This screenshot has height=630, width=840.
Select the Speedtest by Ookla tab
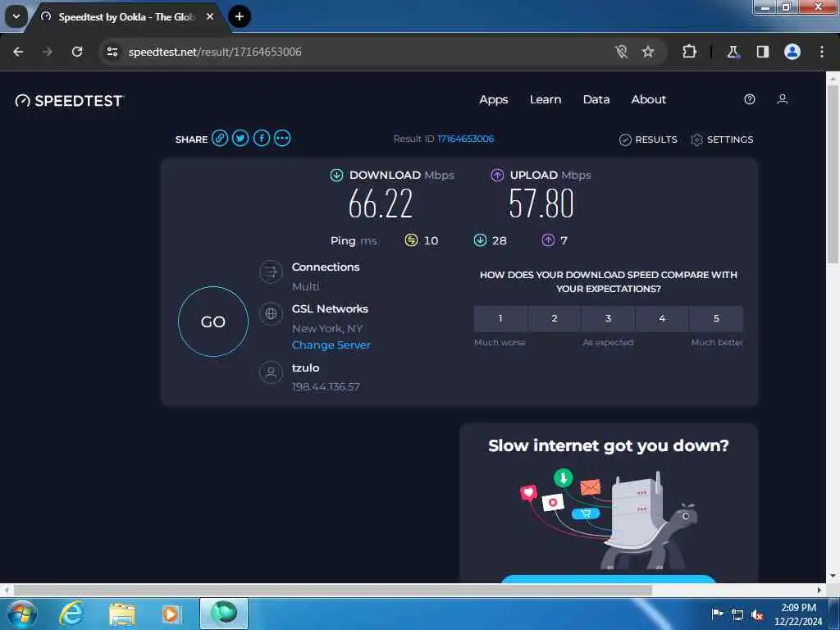126,17
